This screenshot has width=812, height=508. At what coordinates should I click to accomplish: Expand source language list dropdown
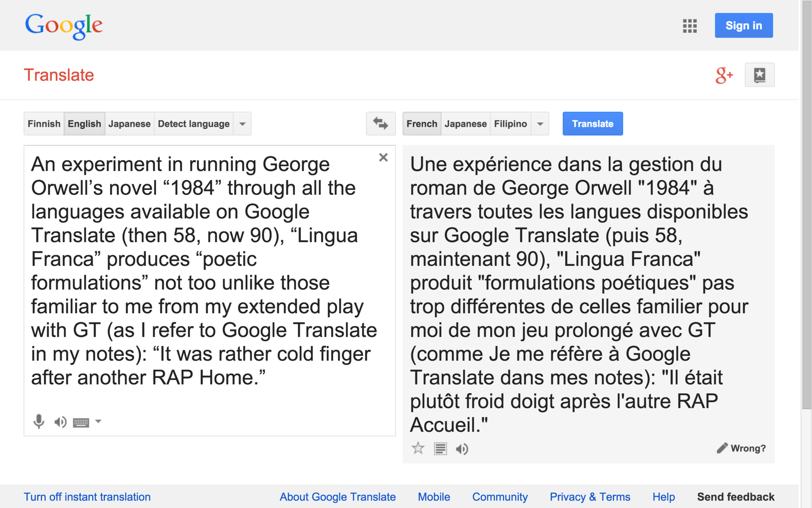242,124
